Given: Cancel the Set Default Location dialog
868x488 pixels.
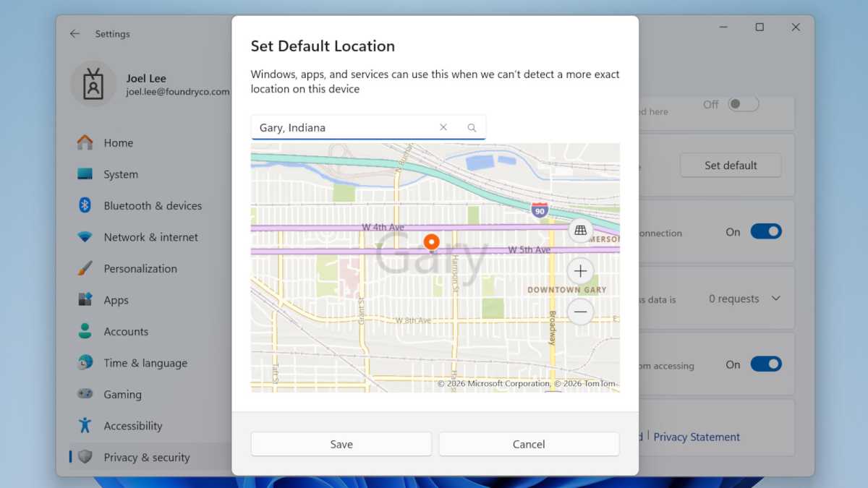Looking at the screenshot, I should [x=529, y=444].
